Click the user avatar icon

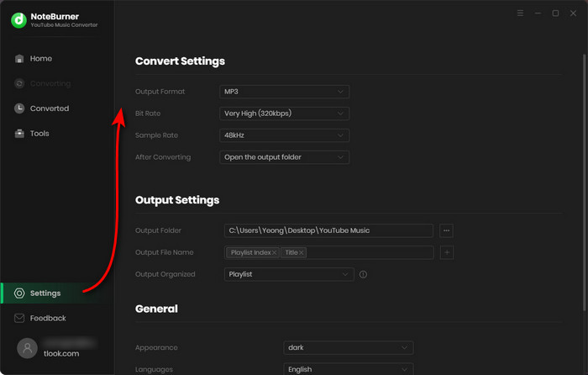pos(27,348)
